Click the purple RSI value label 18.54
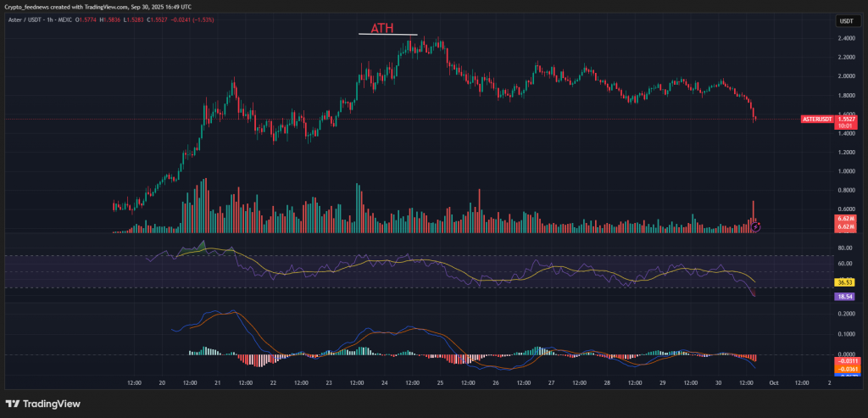Screen dimensions: 868x418 tap(843, 298)
